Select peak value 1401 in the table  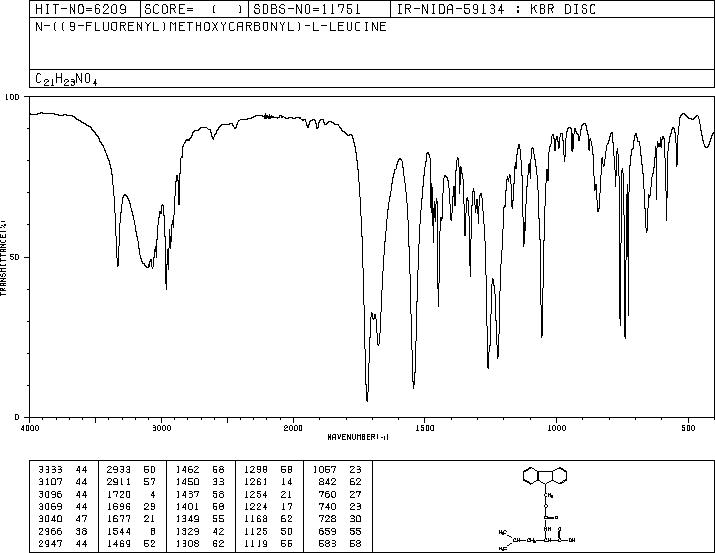pyautogui.click(x=187, y=506)
